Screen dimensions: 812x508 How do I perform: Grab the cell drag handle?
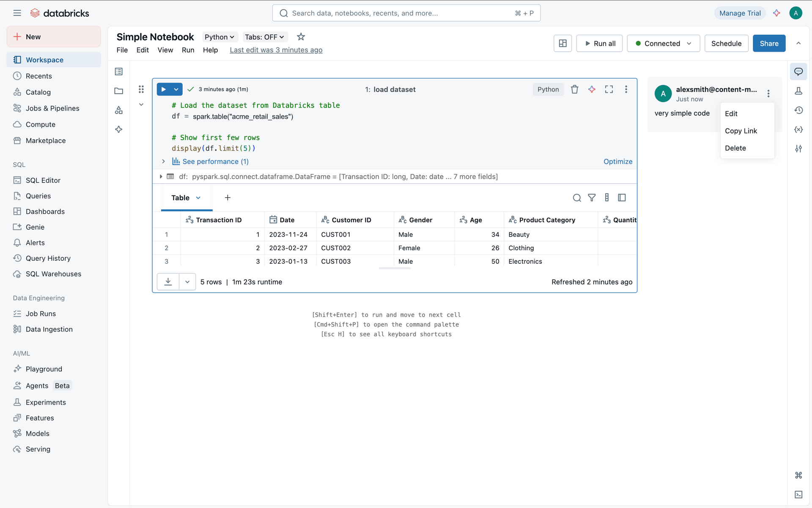(141, 89)
